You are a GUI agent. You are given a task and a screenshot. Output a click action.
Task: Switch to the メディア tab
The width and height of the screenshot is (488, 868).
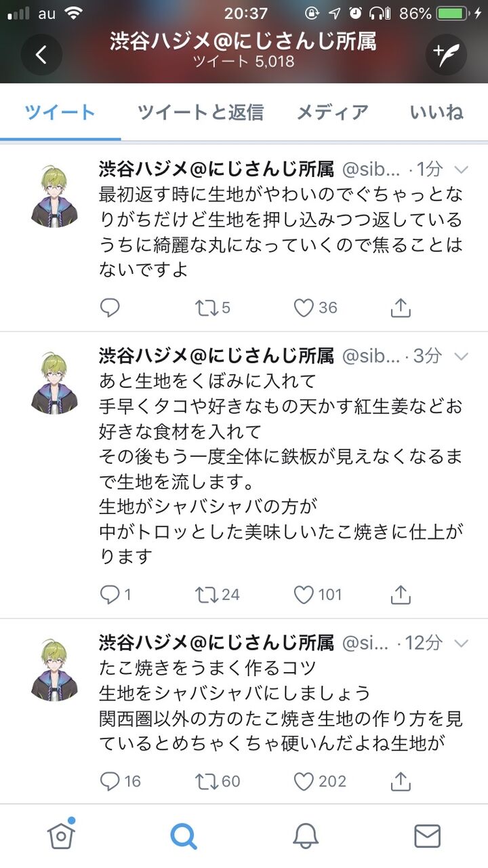coord(332,112)
